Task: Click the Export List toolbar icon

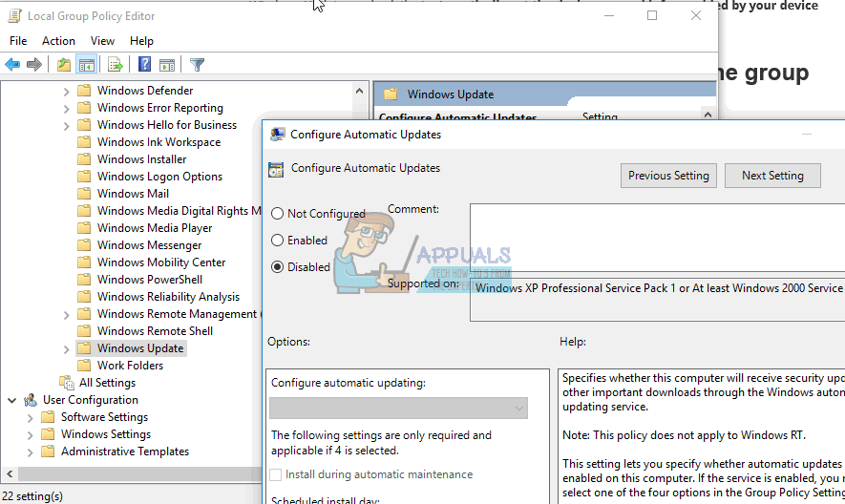Action: (115, 65)
